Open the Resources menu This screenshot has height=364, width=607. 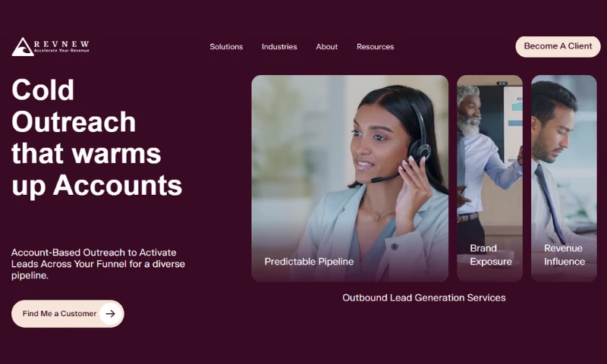pos(375,47)
